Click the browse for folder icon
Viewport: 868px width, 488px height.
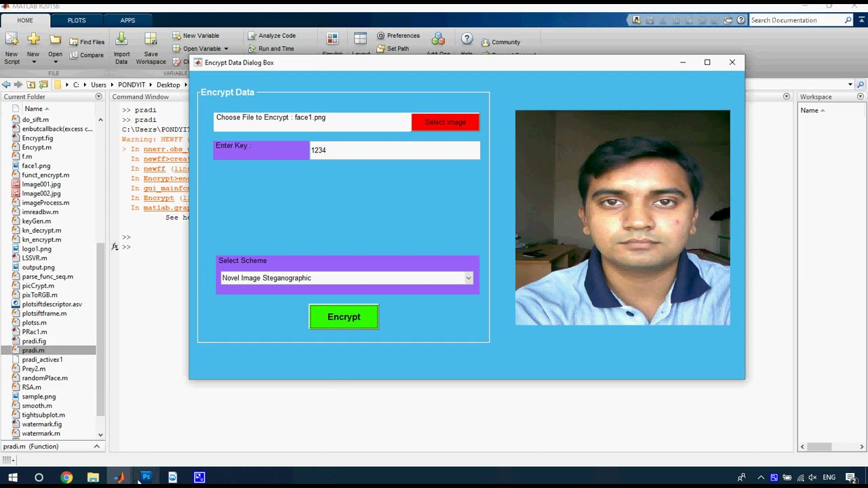pyautogui.click(x=44, y=85)
